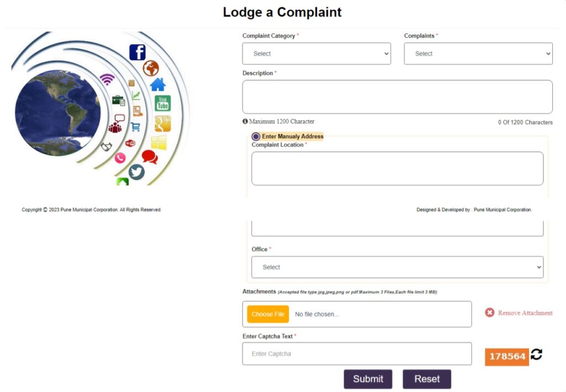Click the Google Plus icon
The image size is (566, 392).
[163, 123]
